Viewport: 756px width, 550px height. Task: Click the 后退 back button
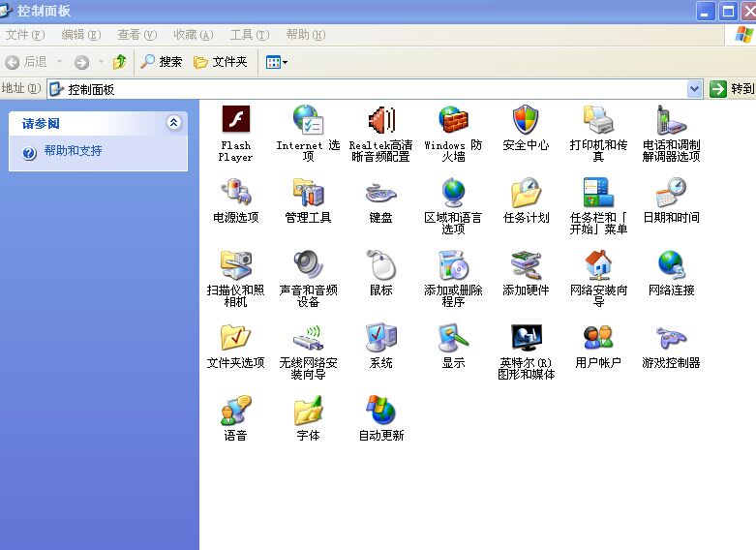click(26, 62)
